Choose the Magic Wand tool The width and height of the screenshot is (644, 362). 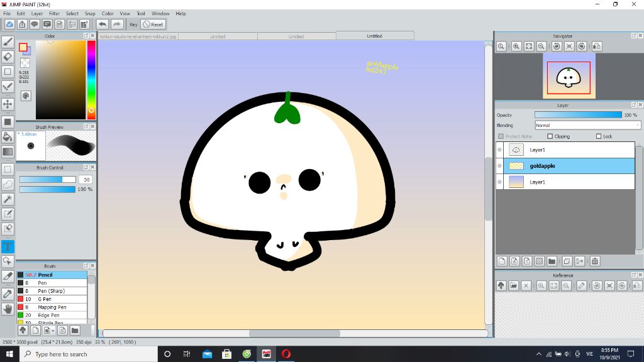pos(8,199)
